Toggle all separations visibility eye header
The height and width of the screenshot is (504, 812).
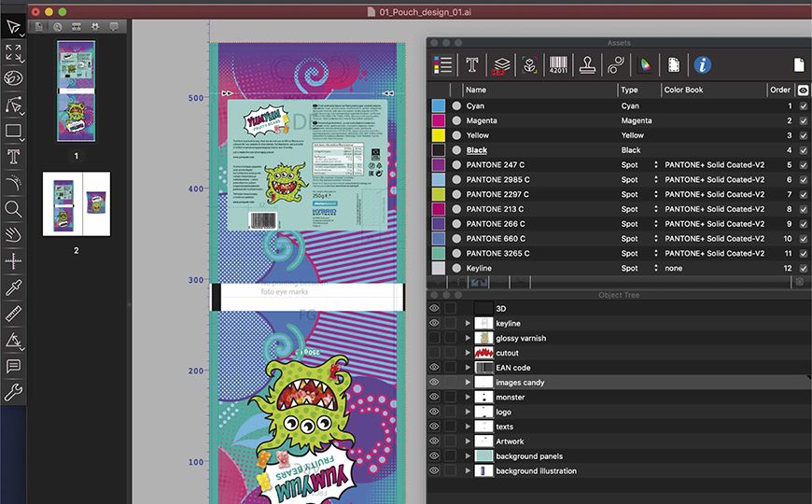[803, 91]
